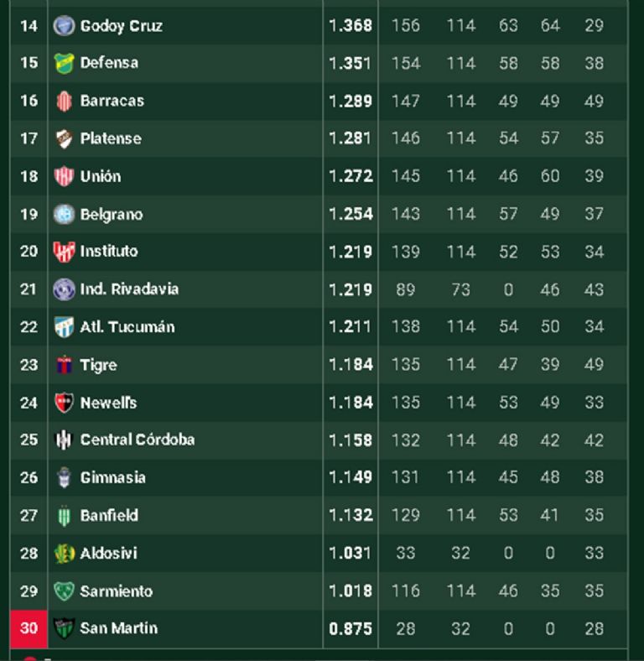
Task: Click Godoy Cruz's 1.368 average value
Action: pos(351,25)
